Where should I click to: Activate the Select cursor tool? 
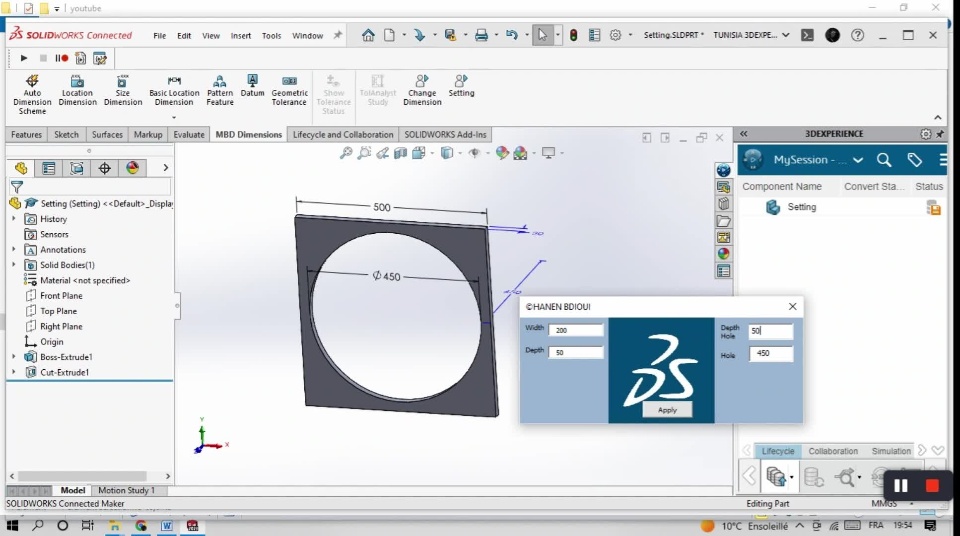pos(542,36)
